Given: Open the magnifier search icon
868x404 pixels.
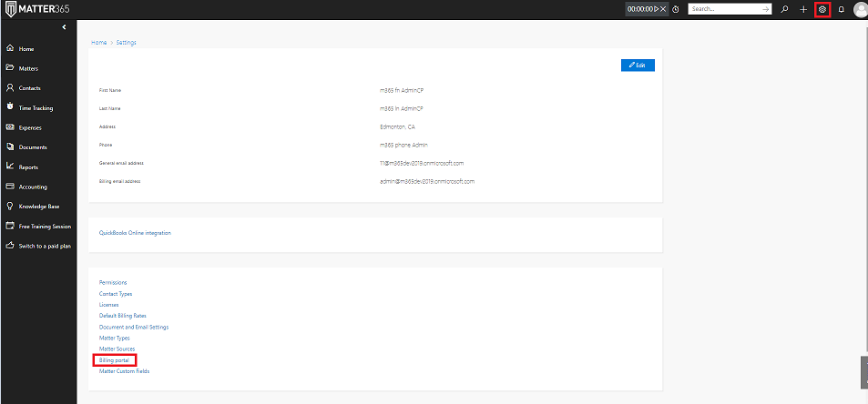Looking at the screenshot, I should [784, 9].
